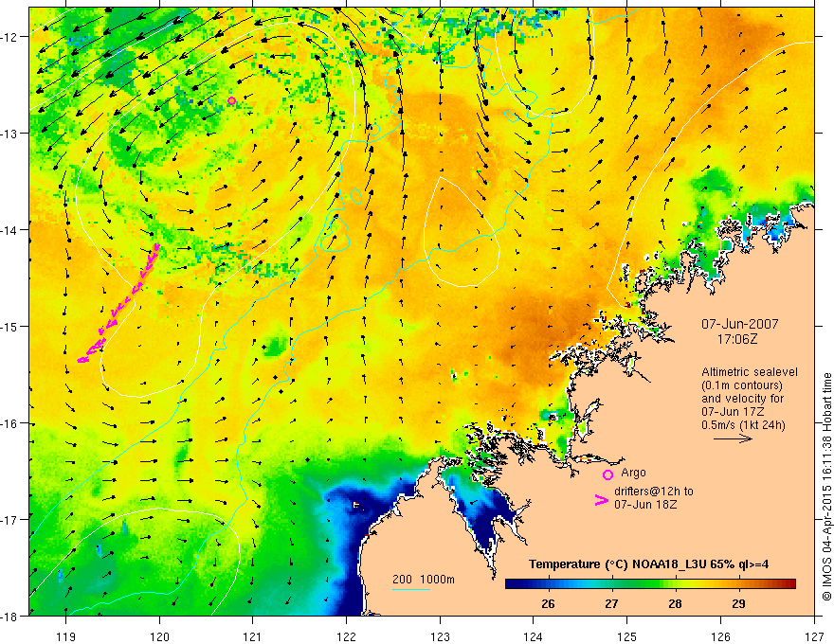The image size is (834, 644).
Task: Click the 28 color bar tick label
Action: click(675, 604)
